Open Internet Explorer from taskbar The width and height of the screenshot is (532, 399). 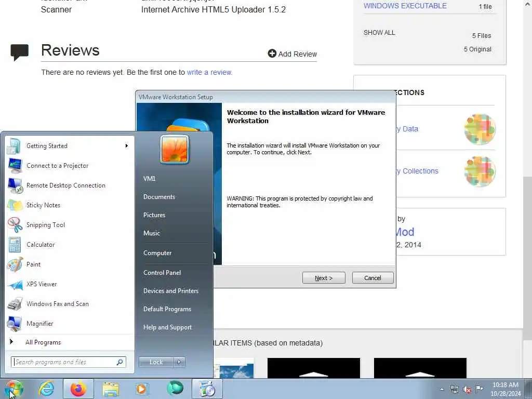pyautogui.click(x=46, y=389)
